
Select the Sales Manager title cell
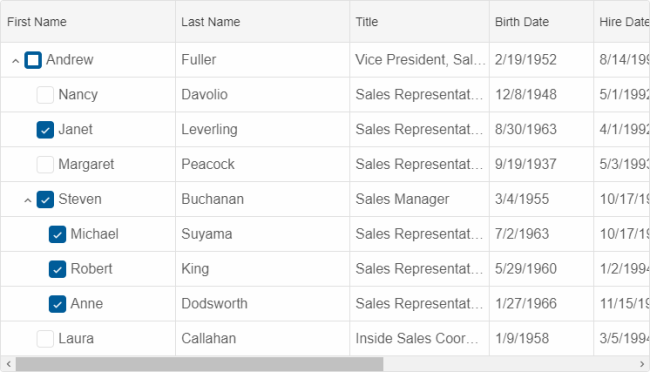click(420, 199)
